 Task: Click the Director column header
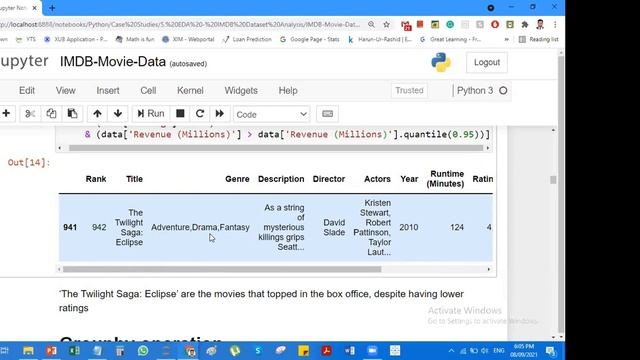329,179
